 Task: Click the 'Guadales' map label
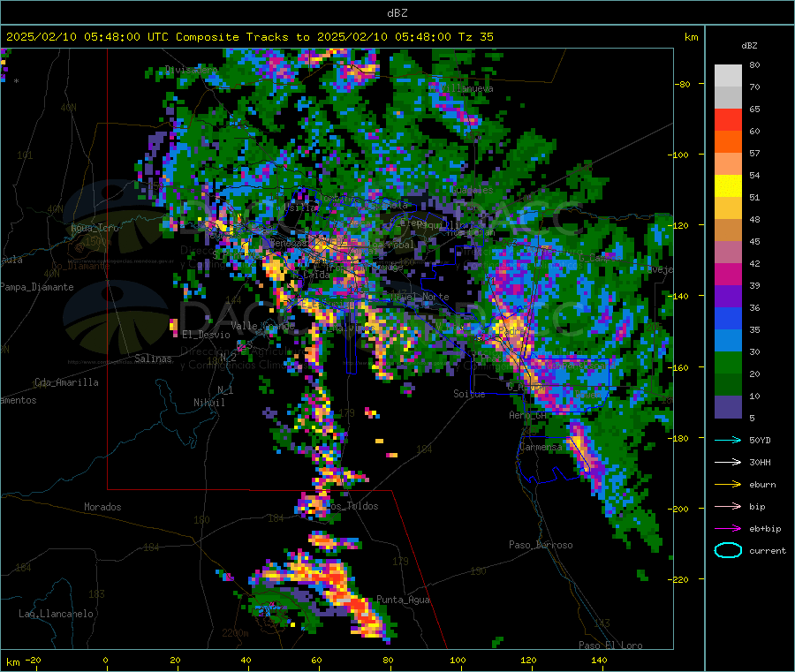click(x=472, y=190)
